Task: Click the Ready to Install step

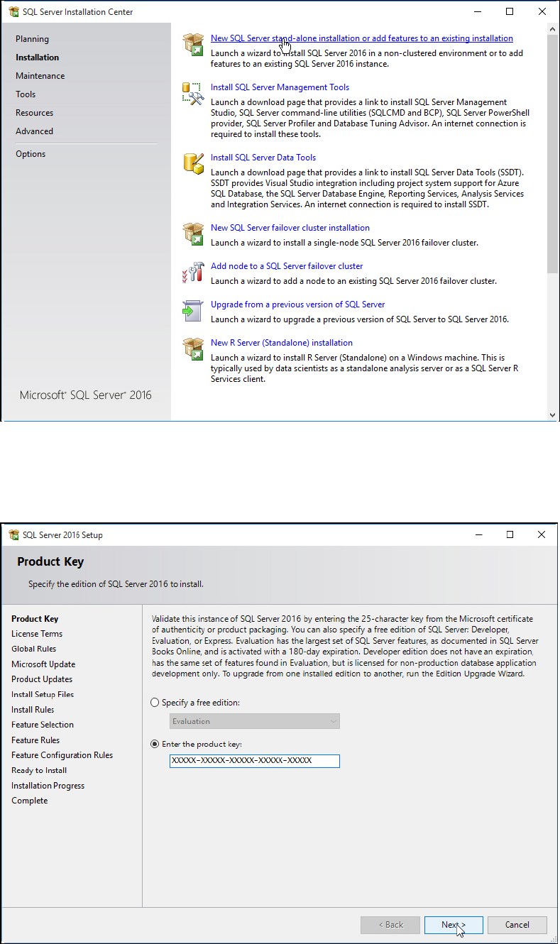Action: (x=39, y=770)
